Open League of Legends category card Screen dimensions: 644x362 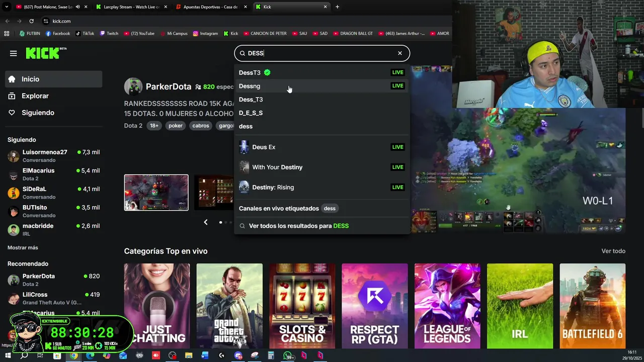point(447,306)
